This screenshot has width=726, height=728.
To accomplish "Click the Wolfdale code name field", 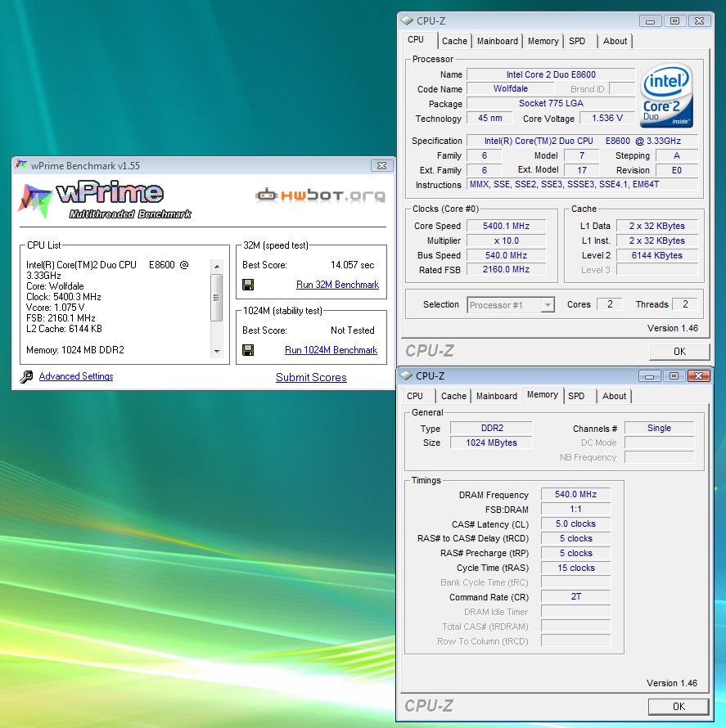I will tap(511, 88).
